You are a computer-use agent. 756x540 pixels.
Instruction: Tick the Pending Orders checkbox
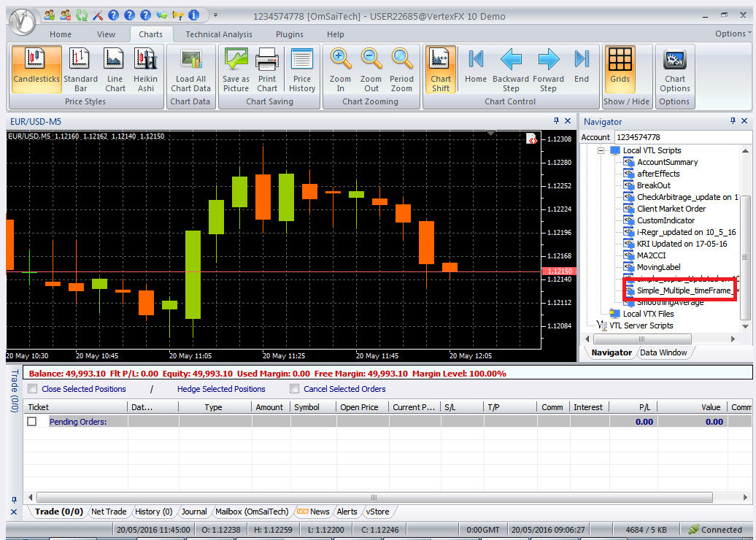click(x=31, y=421)
